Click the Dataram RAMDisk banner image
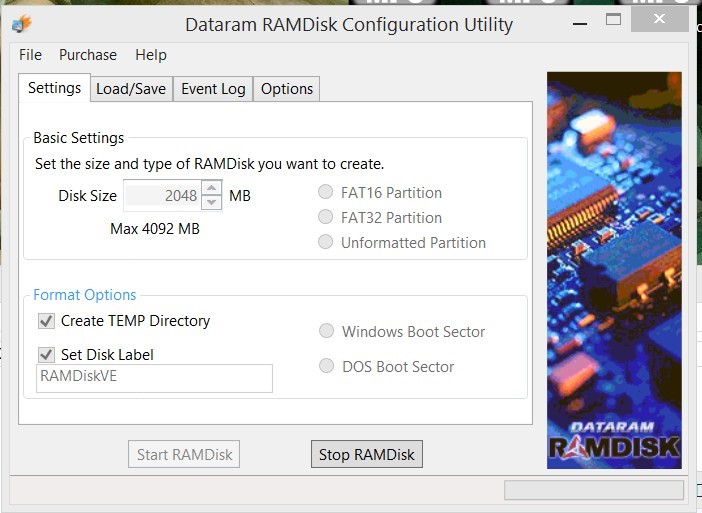The image size is (702, 513). tap(614, 270)
